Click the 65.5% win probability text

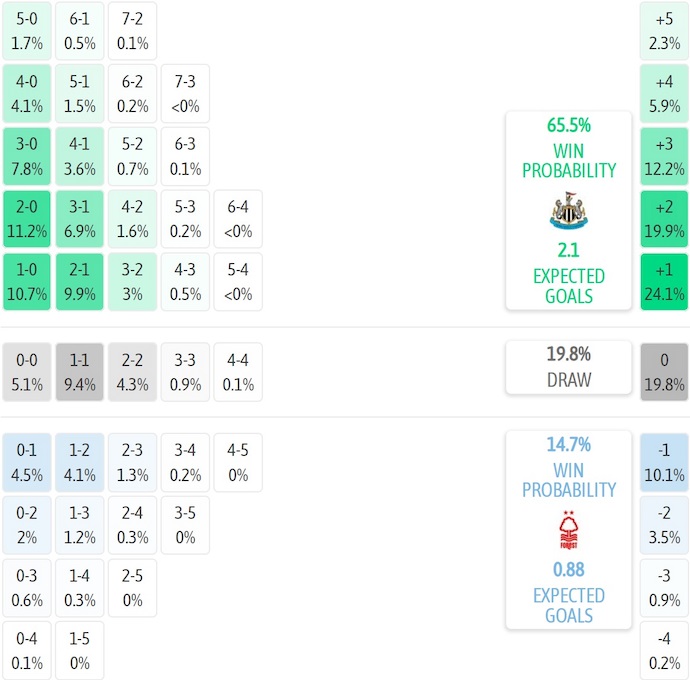(568, 126)
